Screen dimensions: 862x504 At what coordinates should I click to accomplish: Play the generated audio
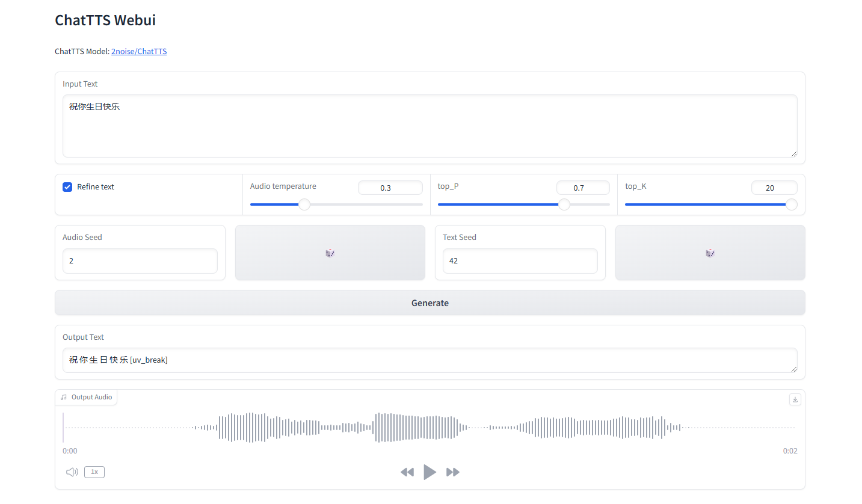429,472
